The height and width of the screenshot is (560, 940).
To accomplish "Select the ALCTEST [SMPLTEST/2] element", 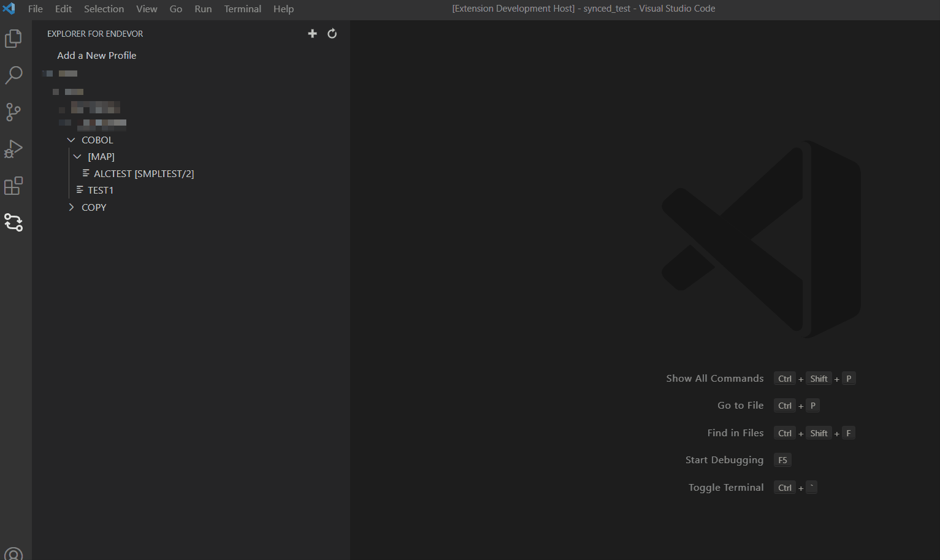I will coord(143,174).
